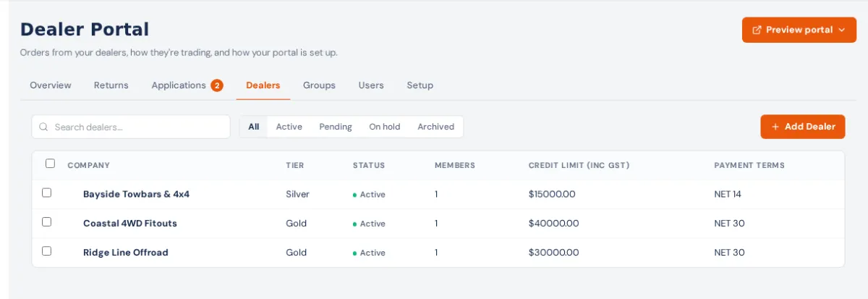Screen dimensions: 868x299
Task: Open Ridge Line Offroad dealer
Action: point(126,252)
